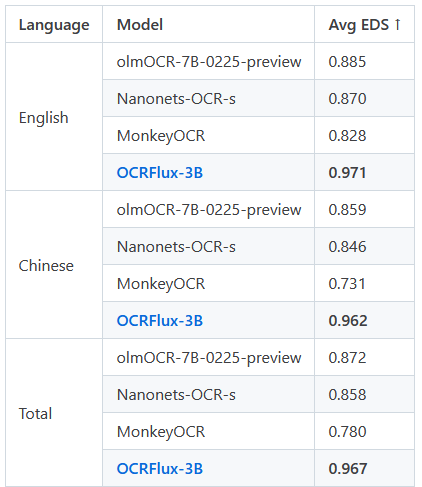Follow the OCRFlux-3B link in Total section

point(160,469)
